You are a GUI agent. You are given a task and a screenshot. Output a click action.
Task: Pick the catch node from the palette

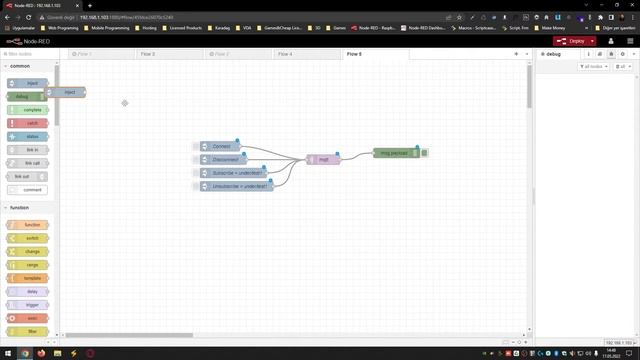click(27, 123)
